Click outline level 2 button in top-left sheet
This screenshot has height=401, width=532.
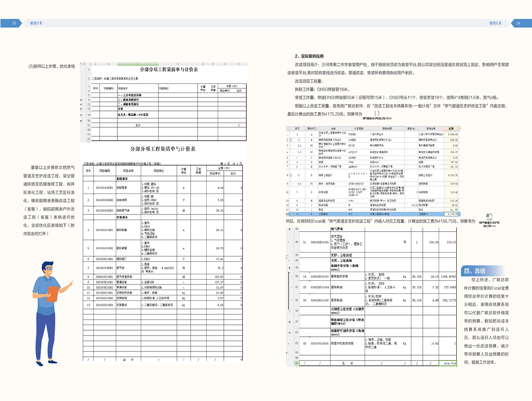click(84, 64)
